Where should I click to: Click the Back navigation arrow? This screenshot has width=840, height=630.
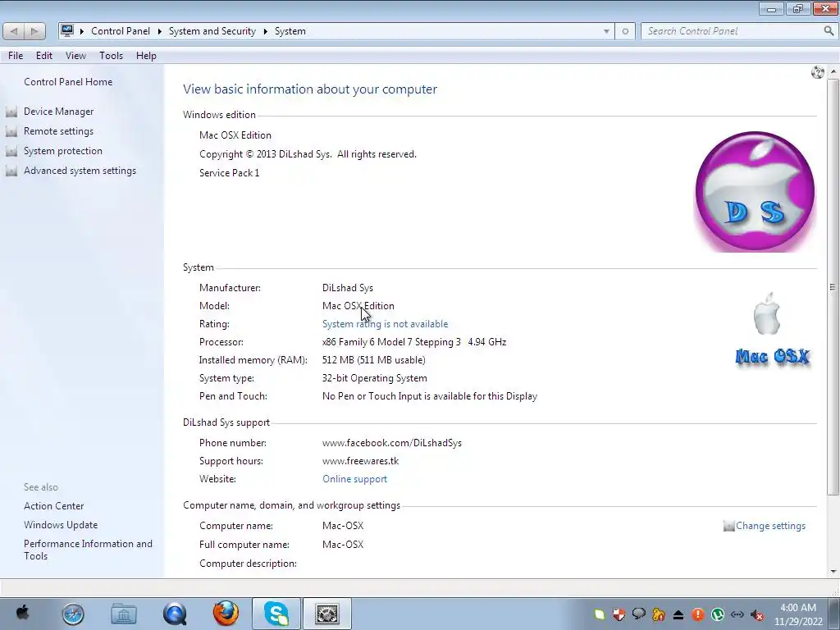point(14,31)
